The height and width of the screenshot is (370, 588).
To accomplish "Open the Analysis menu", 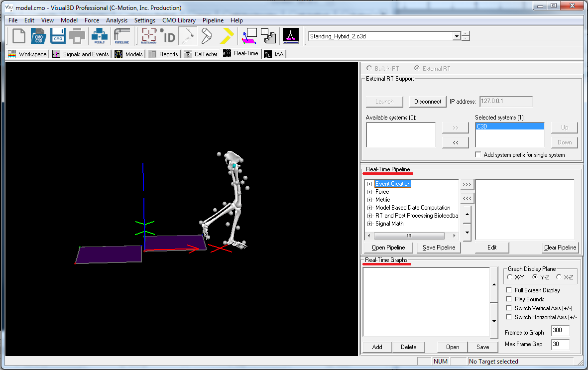I will pyautogui.click(x=117, y=20).
